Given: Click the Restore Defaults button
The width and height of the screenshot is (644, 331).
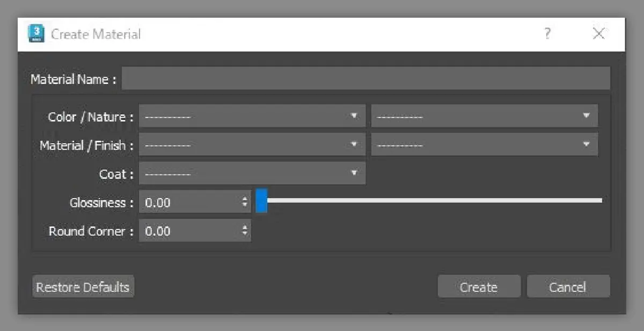Looking at the screenshot, I should tap(83, 287).
